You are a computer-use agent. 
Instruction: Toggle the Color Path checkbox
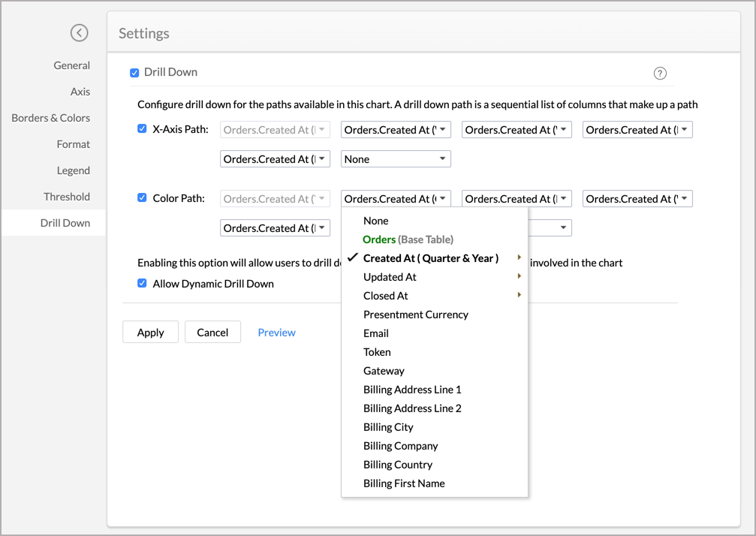click(142, 198)
